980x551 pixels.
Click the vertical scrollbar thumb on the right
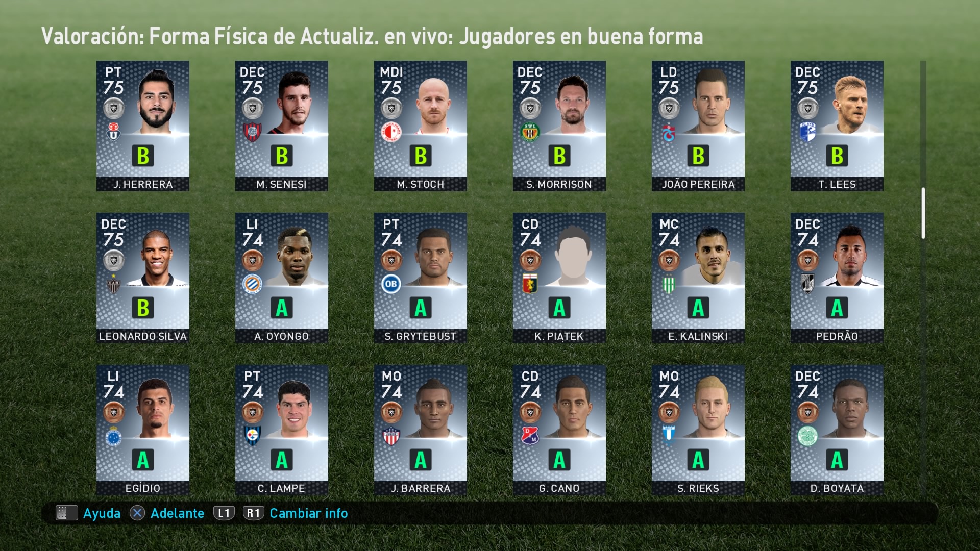pos(923,213)
